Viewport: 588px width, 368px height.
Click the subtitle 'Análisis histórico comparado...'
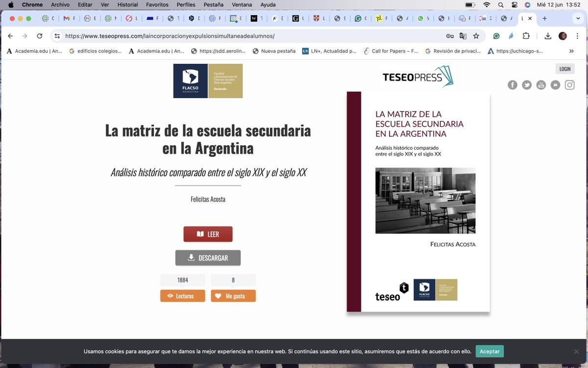(x=208, y=173)
